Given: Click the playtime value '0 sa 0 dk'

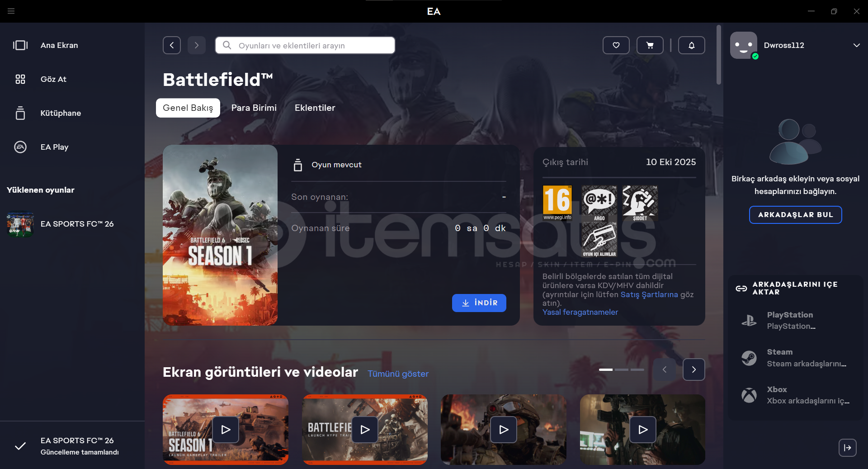Looking at the screenshot, I should tap(480, 228).
